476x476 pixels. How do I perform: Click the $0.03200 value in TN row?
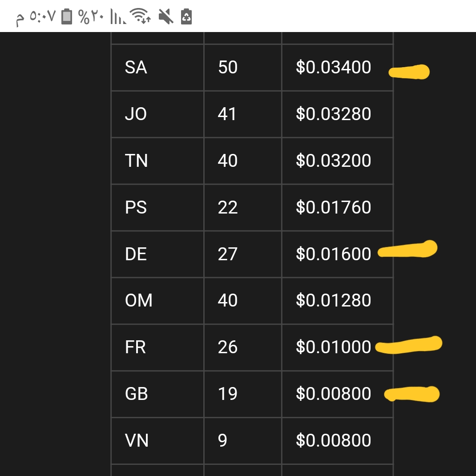[333, 161]
